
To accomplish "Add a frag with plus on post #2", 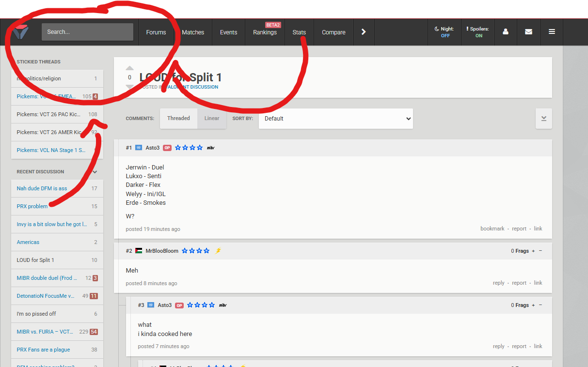I will click(533, 251).
